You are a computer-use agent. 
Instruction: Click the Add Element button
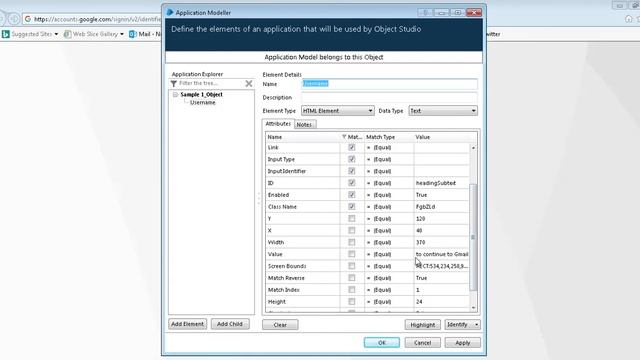(x=187, y=324)
